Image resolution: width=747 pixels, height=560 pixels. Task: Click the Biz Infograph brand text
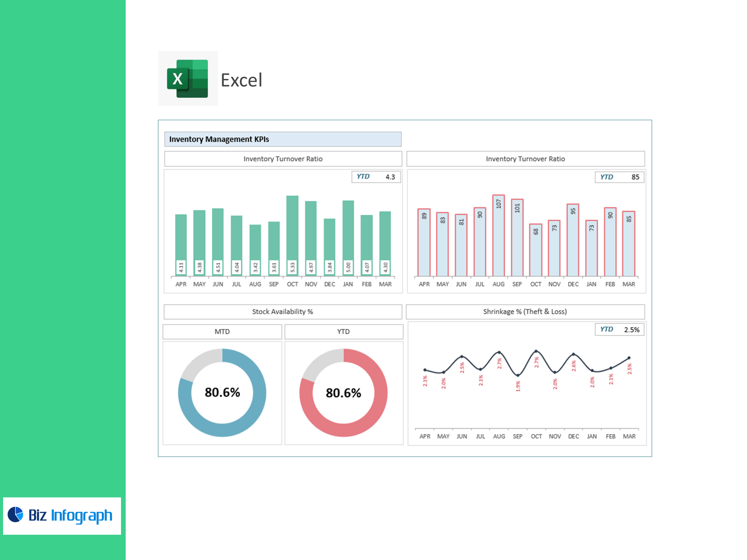point(70,516)
